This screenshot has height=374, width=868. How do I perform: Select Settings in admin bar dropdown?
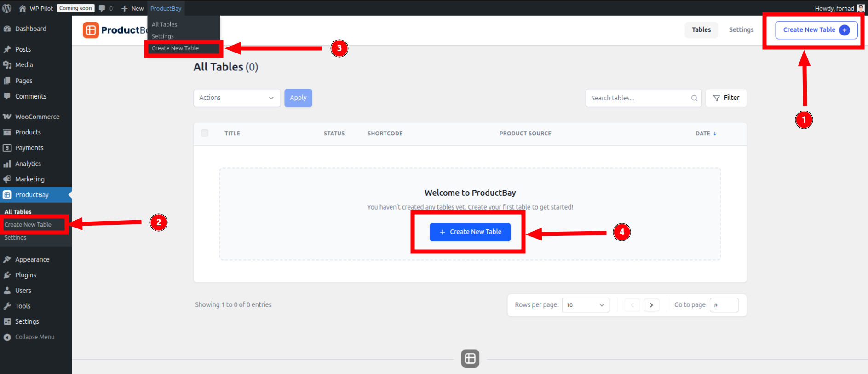(x=163, y=36)
